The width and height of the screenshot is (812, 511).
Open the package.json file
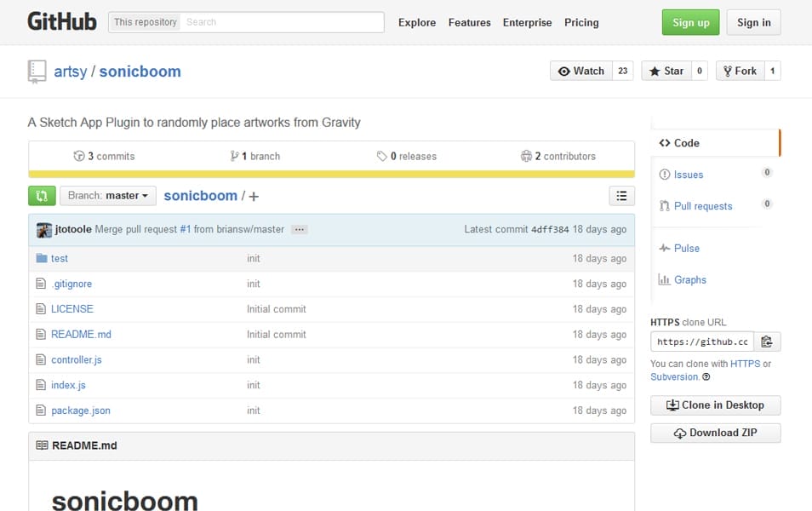click(80, 411)
